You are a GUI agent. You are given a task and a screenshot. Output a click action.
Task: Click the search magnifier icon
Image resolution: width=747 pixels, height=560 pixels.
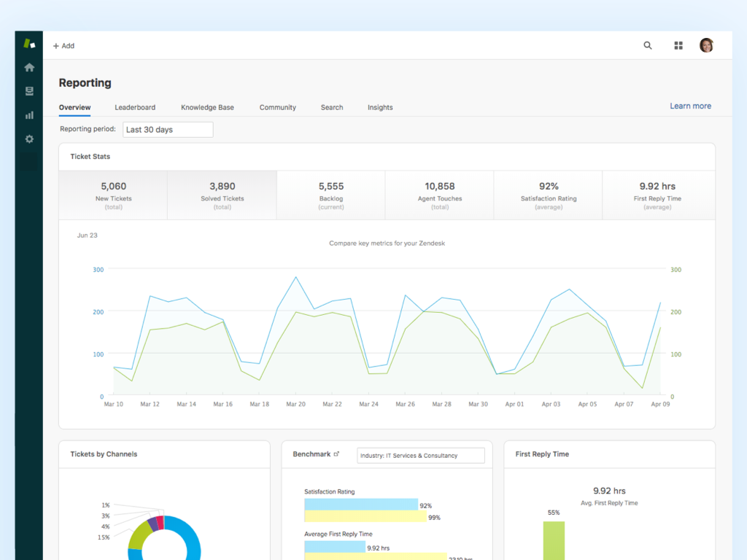point(648,45)
